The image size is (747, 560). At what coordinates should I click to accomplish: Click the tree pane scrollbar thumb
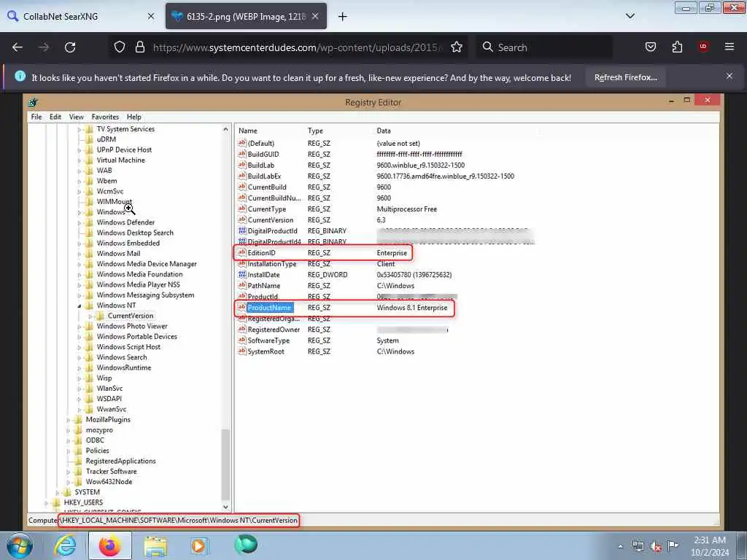pos(226,464)
